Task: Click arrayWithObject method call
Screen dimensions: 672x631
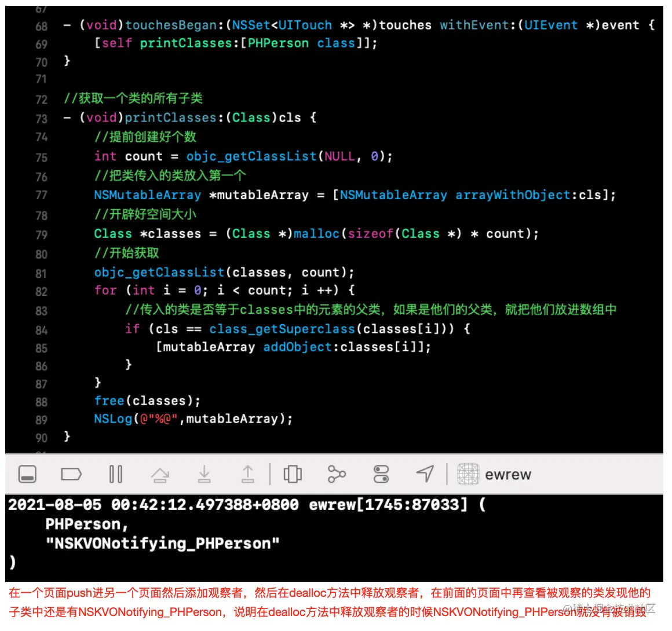Action: [513, 195]
